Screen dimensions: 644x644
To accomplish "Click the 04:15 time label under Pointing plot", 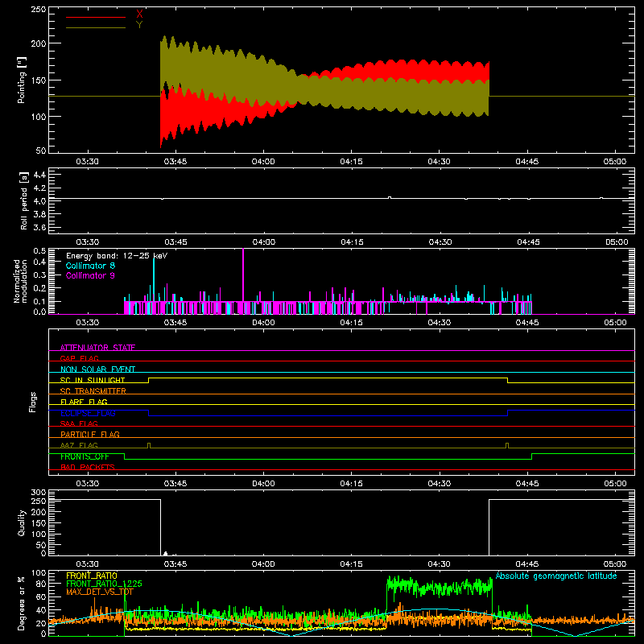I will (x=351, y=162).
